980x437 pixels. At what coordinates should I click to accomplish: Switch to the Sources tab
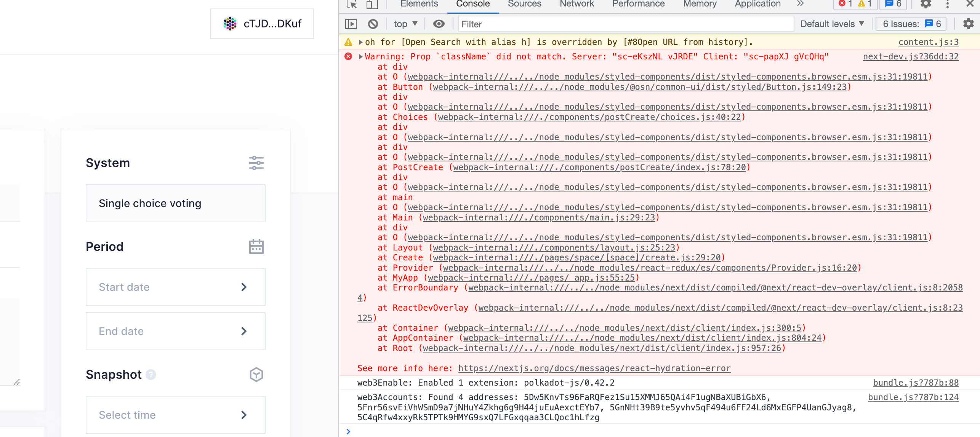(x=524, y=4)
